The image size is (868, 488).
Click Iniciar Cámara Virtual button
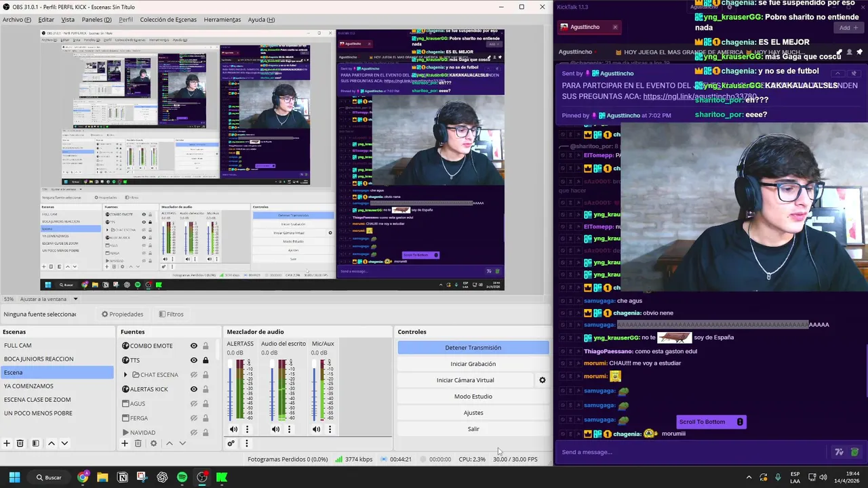[x=465, y=380]
